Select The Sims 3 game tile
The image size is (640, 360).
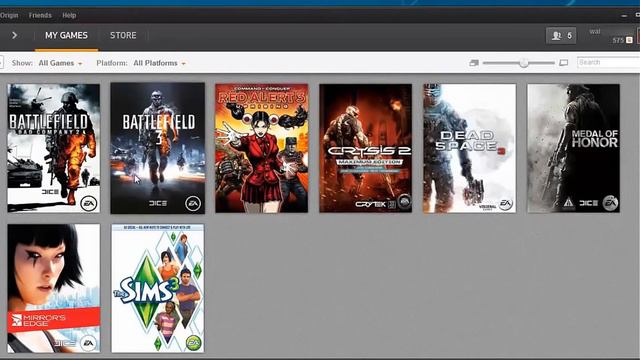click(158, 288)
